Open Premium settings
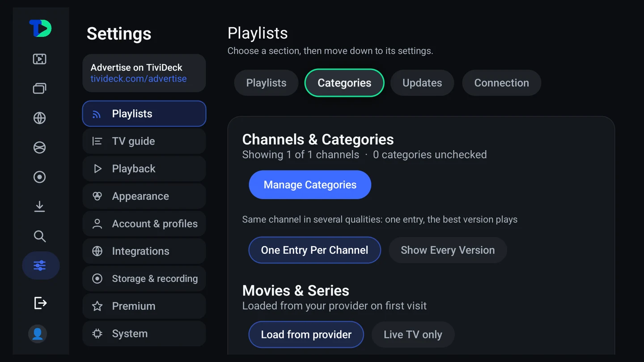This screenshot has width=644, height=362. pyautogui.click(x=144, y=306)
